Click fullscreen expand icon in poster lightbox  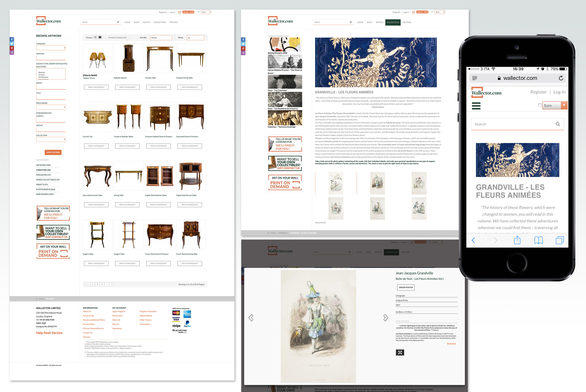[400, 352]
